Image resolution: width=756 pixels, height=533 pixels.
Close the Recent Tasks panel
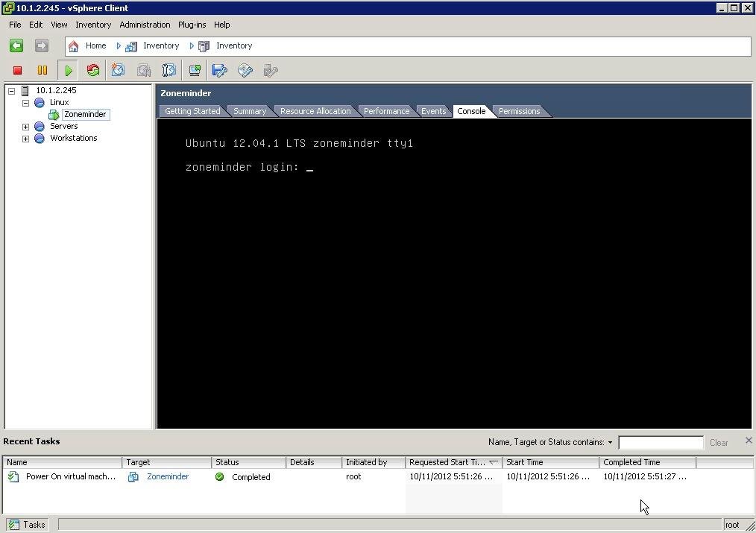pos(749,441)
